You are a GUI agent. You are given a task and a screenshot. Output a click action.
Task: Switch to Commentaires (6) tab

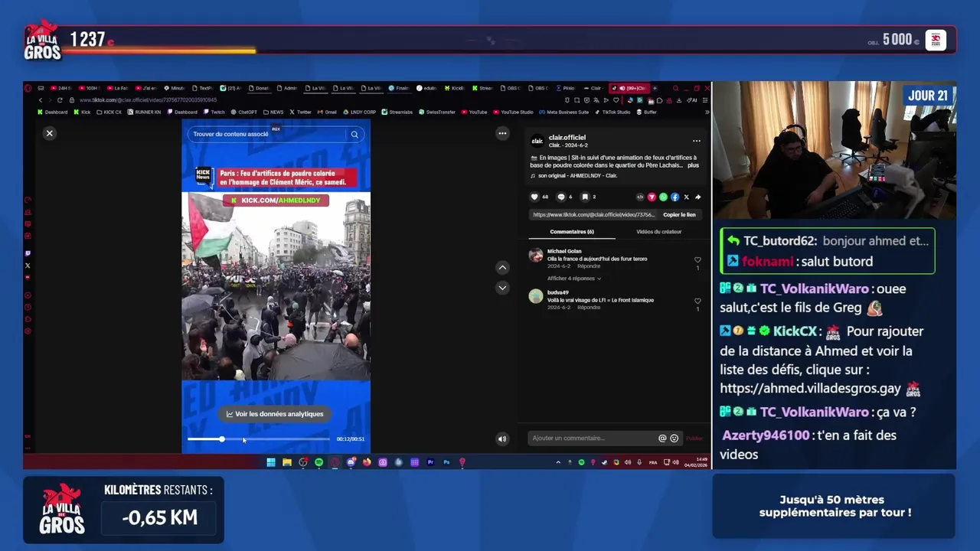(x=572, y=231)
